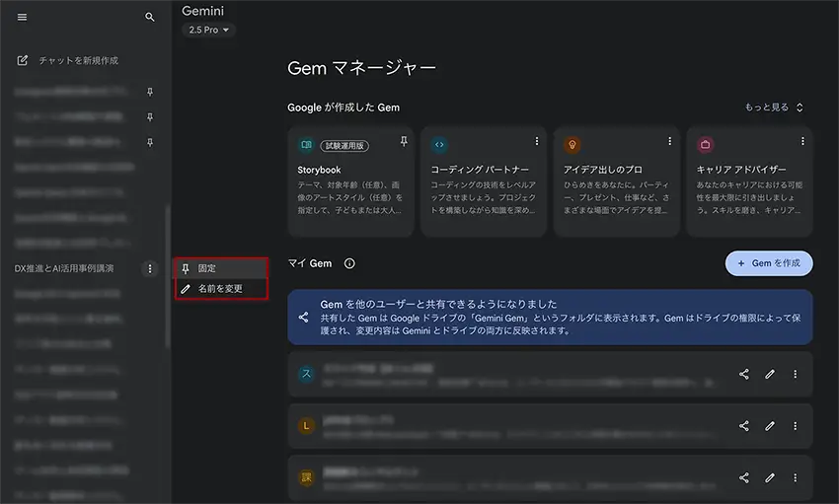The height and width of the screenshot is (504, 839).
Task: Click the Storybook book icon
Action: pos(306,145)
